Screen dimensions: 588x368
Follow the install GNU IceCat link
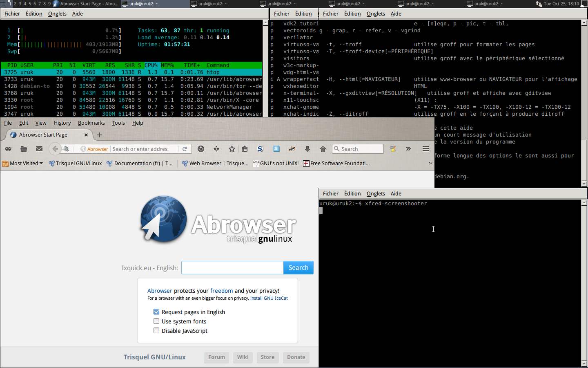coord(269,298)
